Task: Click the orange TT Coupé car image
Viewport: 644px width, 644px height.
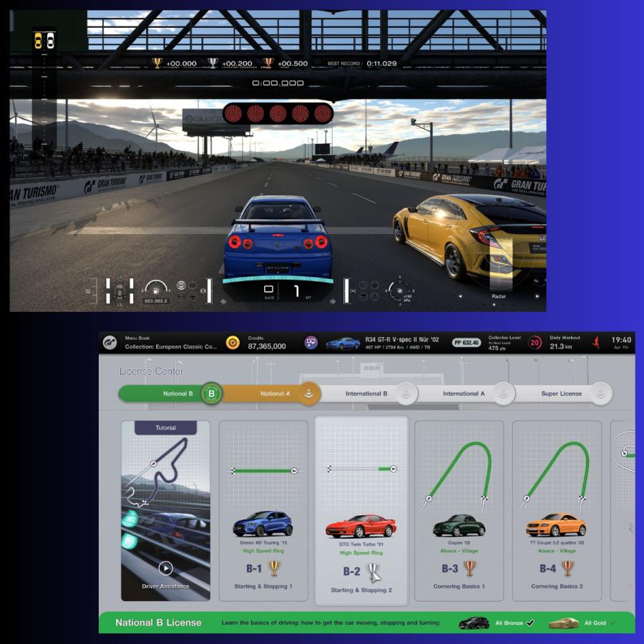Action: 557,525
